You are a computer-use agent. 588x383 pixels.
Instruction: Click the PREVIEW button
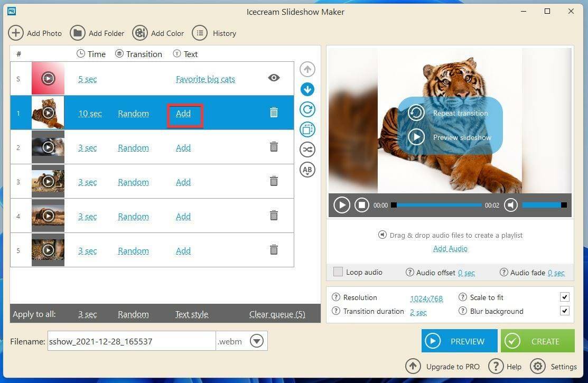pyautogui.click(x=460, y=341)
